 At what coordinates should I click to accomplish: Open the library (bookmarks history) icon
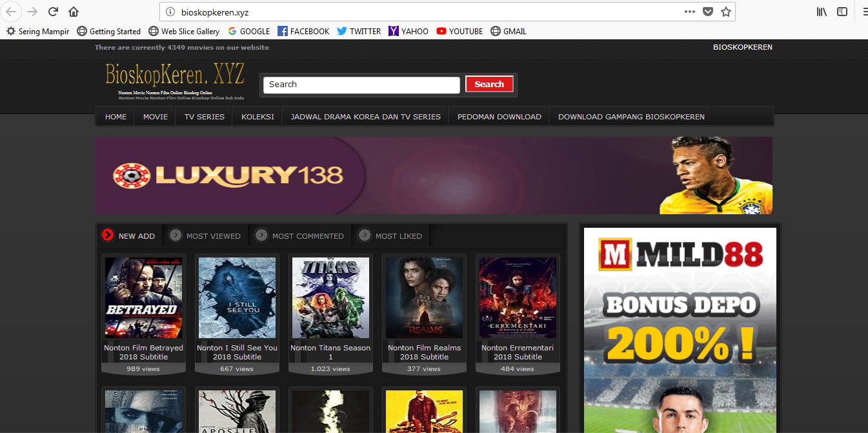click(x=821, y=11)
